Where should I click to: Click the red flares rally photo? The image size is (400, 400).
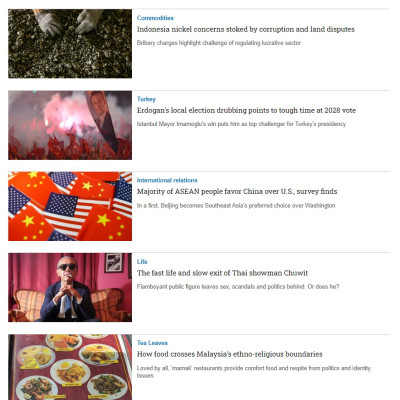tap(70, 125)
